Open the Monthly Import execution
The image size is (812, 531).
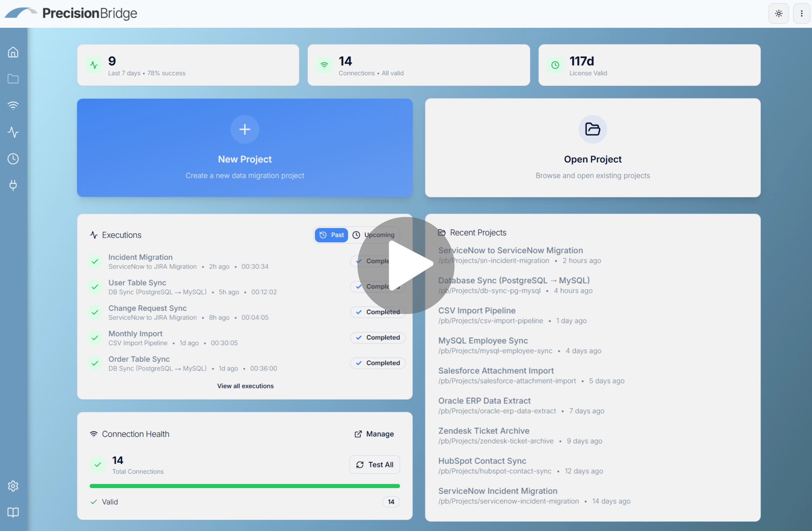246,338
